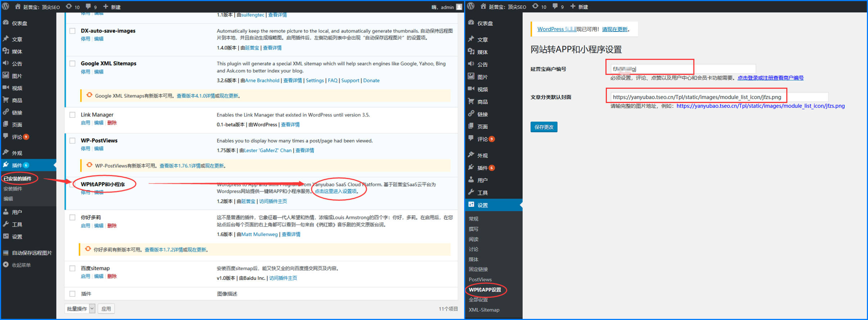The height and width of the screenshot is (320, 868).
Task: Click 访问插件主页 link for WP转APP plugin
Action: click(x=273, y=201)
